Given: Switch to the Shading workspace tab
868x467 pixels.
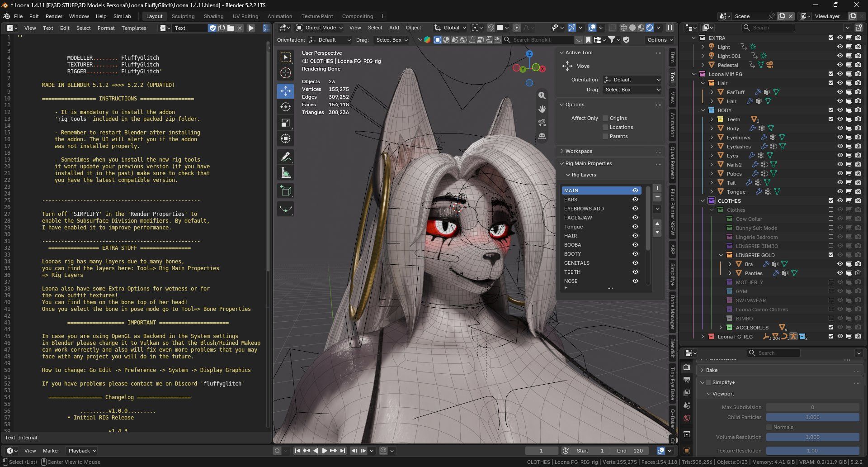Looking at the screenshot, I should coord(213,16).
